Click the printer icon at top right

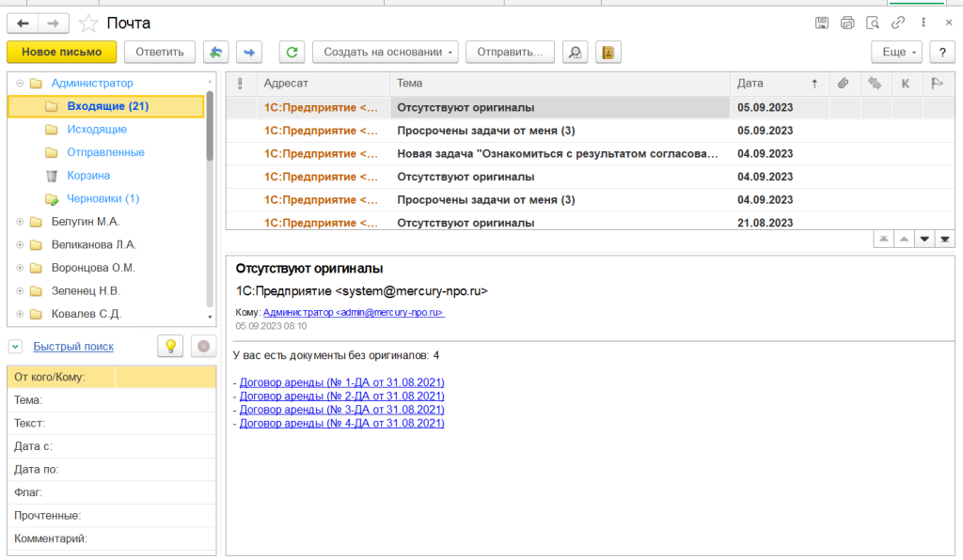pos(847,23)
